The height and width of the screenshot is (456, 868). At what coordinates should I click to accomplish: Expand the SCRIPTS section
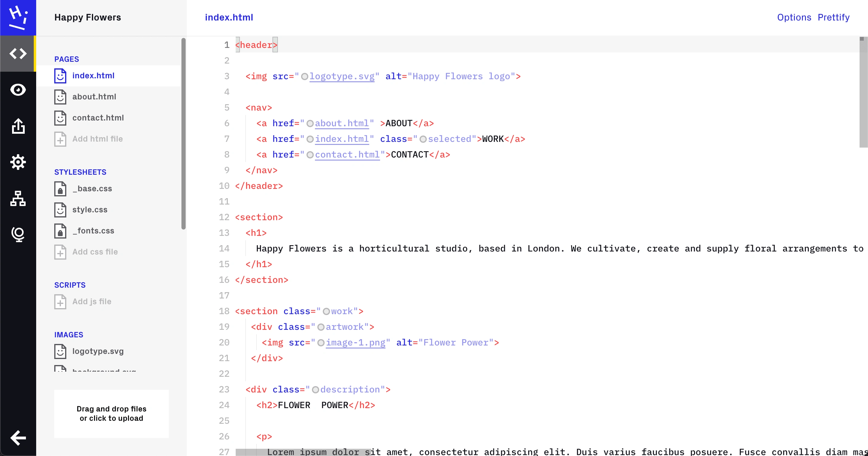click(69, 285)
